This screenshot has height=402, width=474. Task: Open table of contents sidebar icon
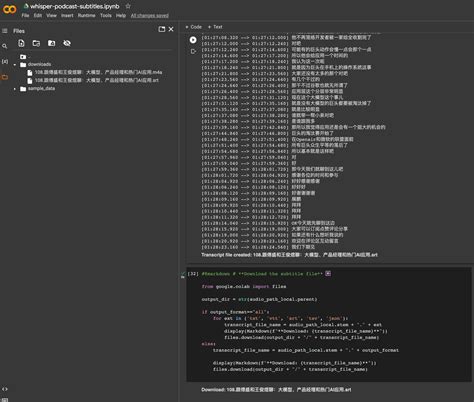5,31
